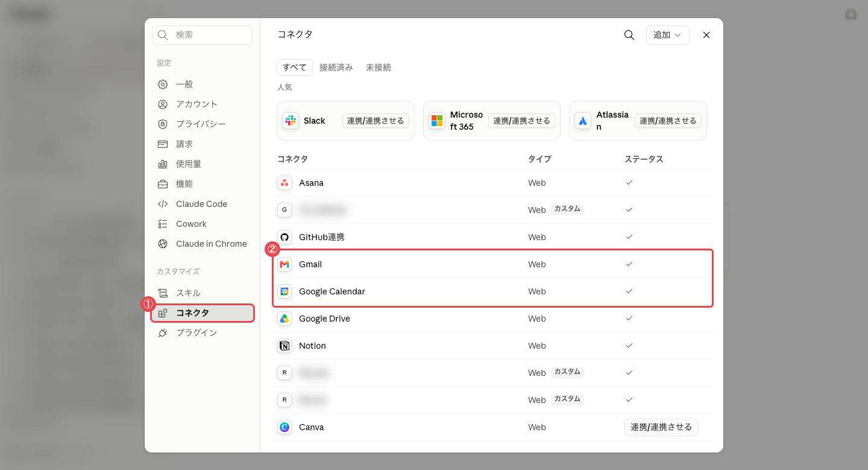Viewport: 868px width, 470px height.
Task: Click the Gmail envelope icon
Action: click(285, 264)
